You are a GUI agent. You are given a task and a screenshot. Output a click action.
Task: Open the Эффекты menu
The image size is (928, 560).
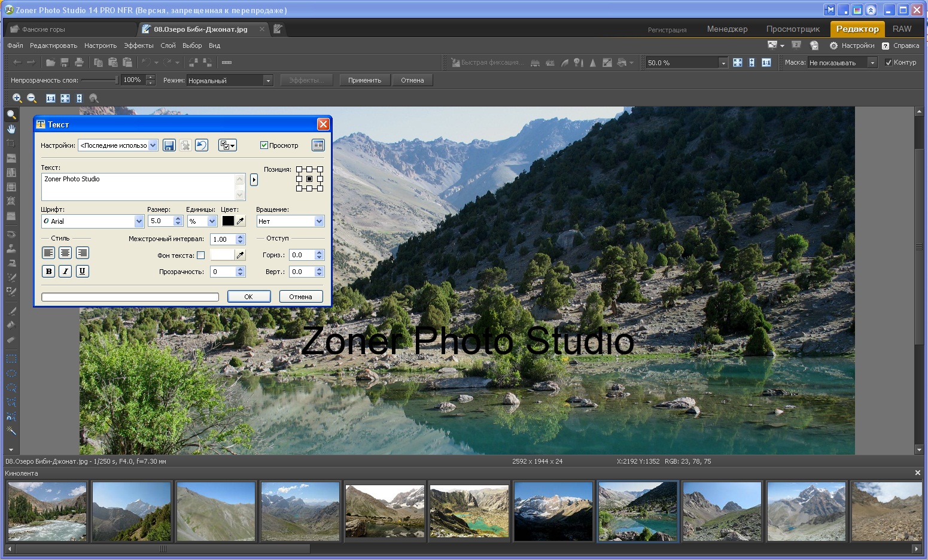tap(139, 45)
